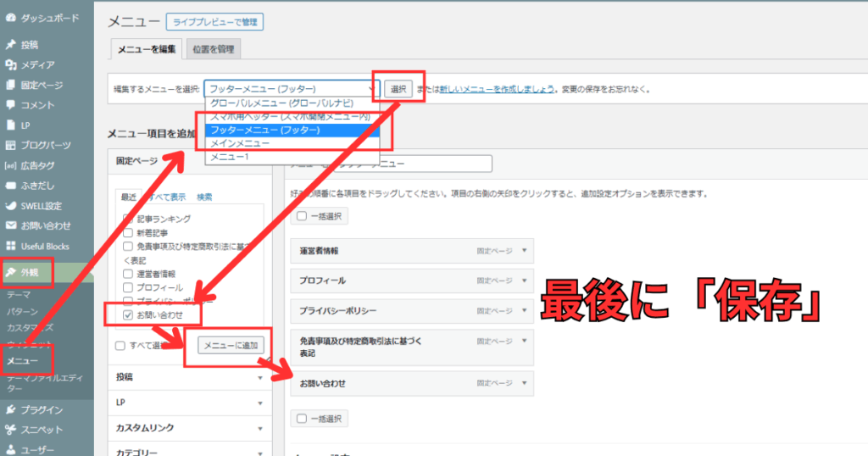
Task: Open the ふきだし speech balloon icon
Action: [x=10, y=186]
